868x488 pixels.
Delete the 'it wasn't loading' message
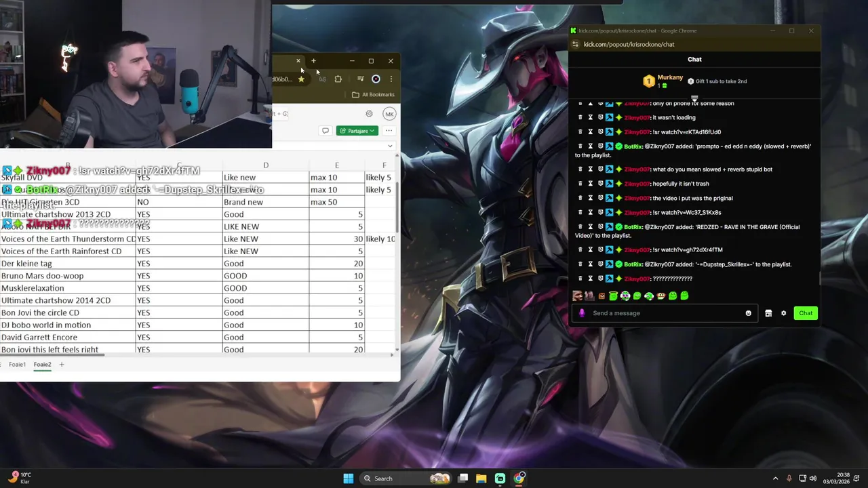580,118
